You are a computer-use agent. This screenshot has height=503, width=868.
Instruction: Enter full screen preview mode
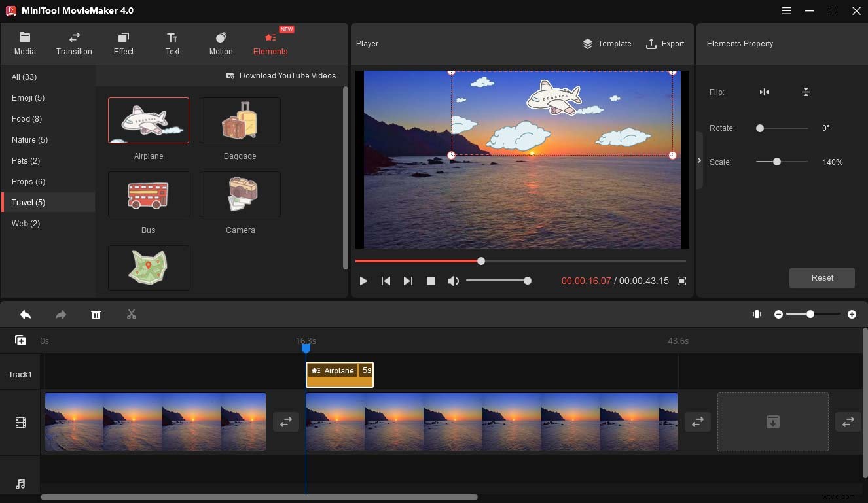681,281
